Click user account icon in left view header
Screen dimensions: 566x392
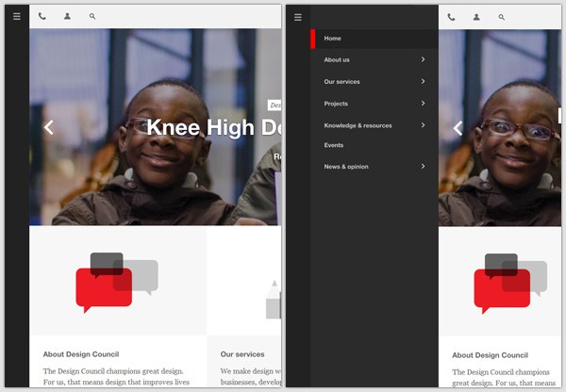pyautogui.click(x=67, y=16)
